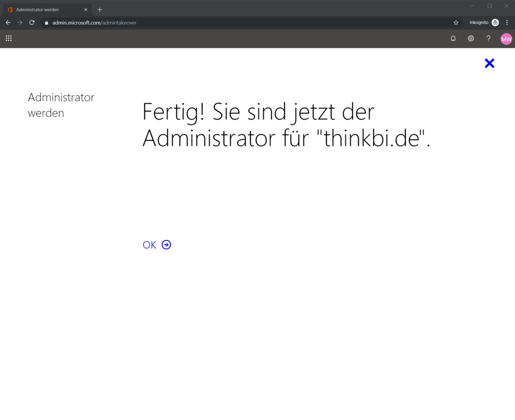The width and height of the screenshot is (515, 420).
Task: Click the circled arrow next to OK
Action: (166, 245)
